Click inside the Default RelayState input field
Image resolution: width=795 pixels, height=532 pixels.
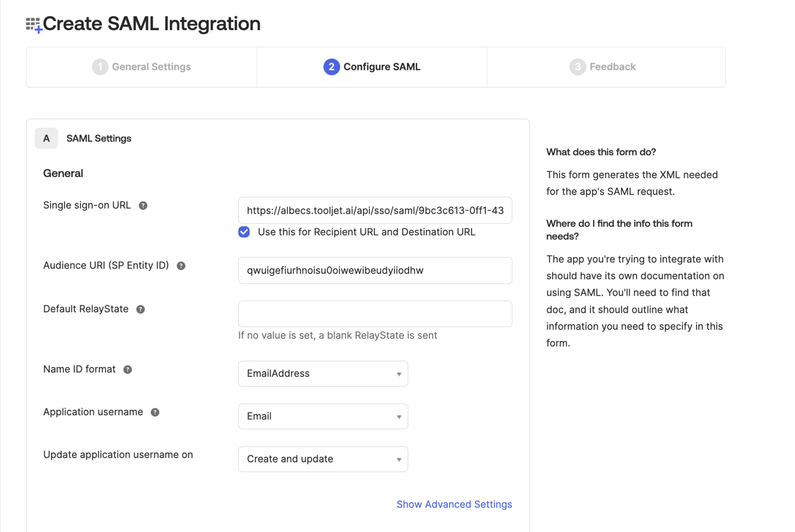click(x=374, y=314)
